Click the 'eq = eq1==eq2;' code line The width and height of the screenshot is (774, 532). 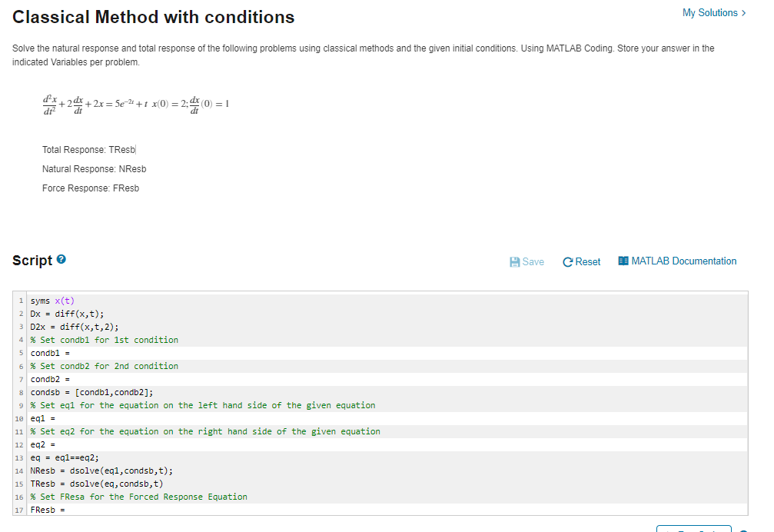click(x=387, y=457)
